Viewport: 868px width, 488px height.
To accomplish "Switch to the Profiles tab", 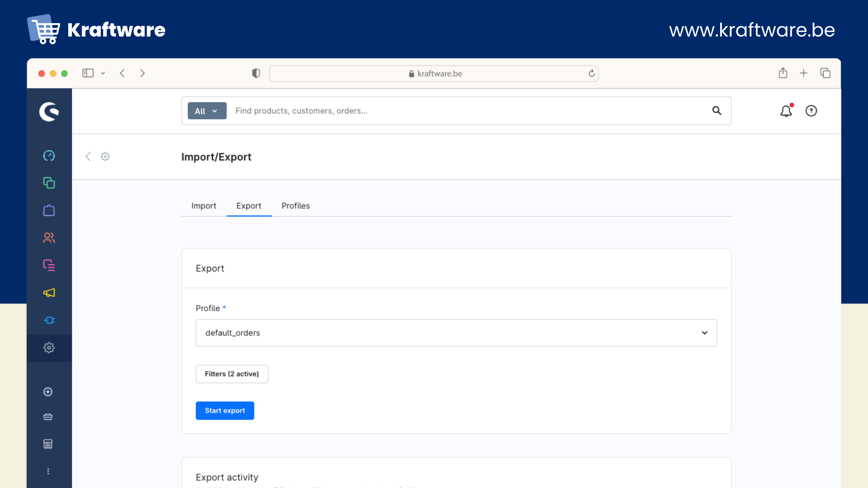I will [296, 206].
